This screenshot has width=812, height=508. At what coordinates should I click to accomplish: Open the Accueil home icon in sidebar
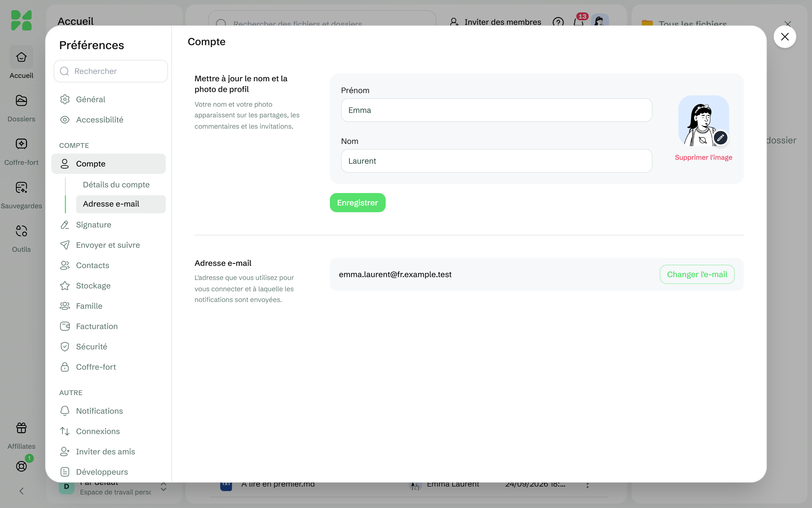tap(21, 58)
